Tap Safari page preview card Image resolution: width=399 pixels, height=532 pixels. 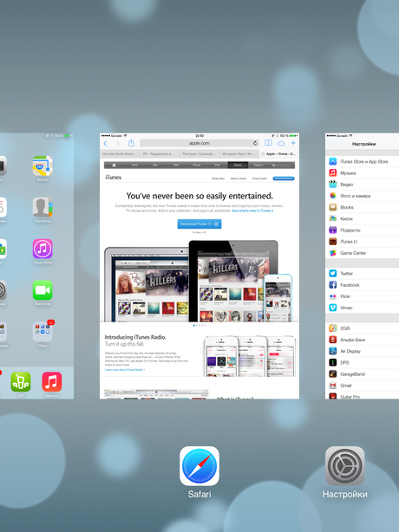(199, 266)
